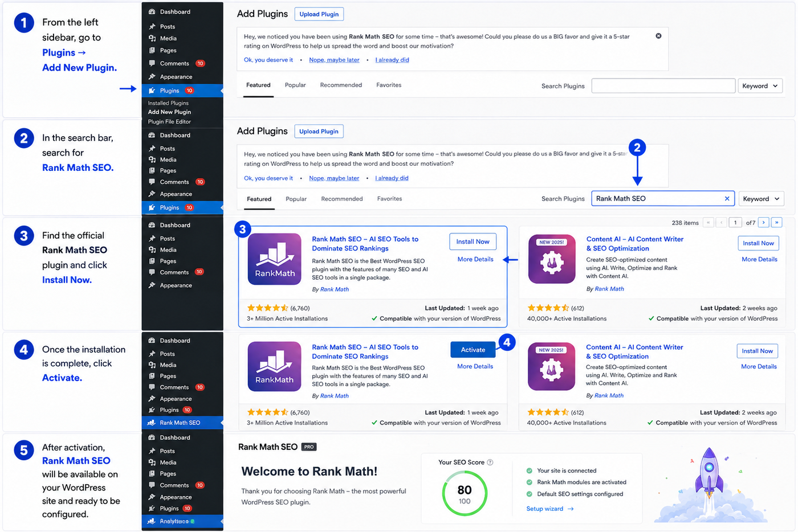This screenshot has width=798, height=532.
Task: Click the PRO badge beside the Rank Math SEO heading
Action: [x=309, y=447]
